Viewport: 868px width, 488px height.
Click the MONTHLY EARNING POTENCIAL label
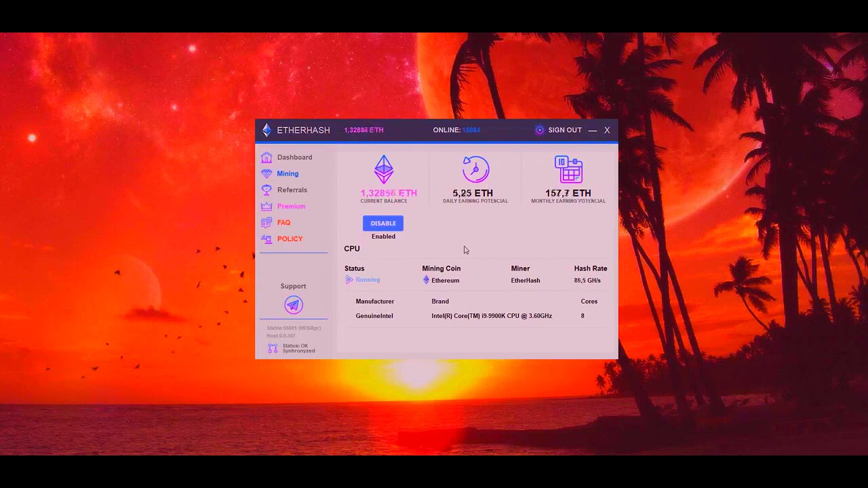568,201
